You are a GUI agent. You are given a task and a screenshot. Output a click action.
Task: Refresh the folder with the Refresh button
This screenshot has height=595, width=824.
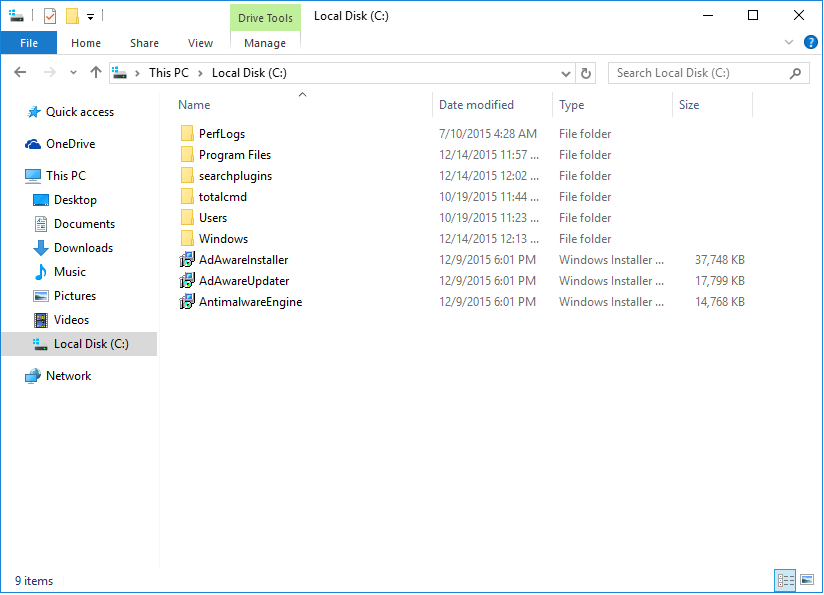coord(586,73)
